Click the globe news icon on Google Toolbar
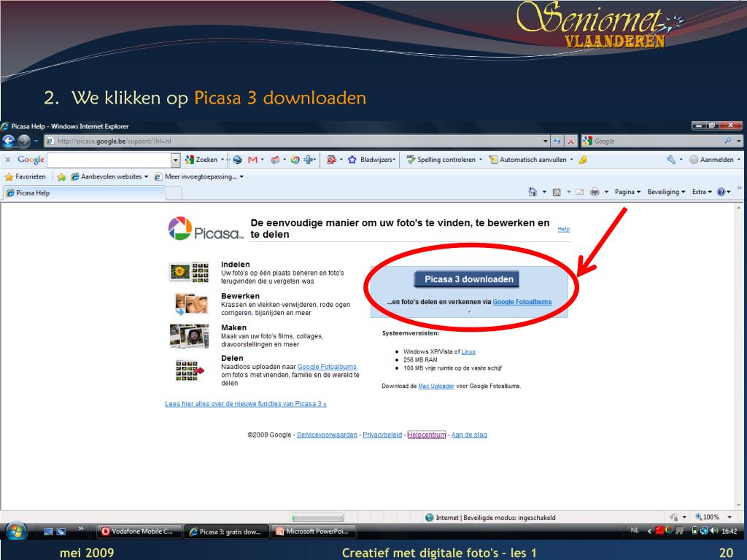747x560 pixels. pos(237,160)
